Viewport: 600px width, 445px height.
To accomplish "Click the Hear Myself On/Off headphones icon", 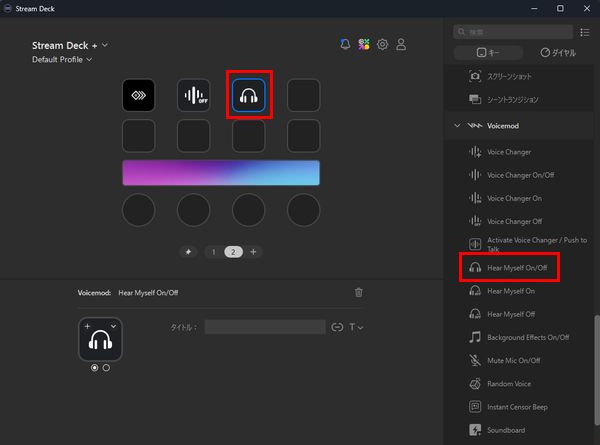I will pos(475,267).
